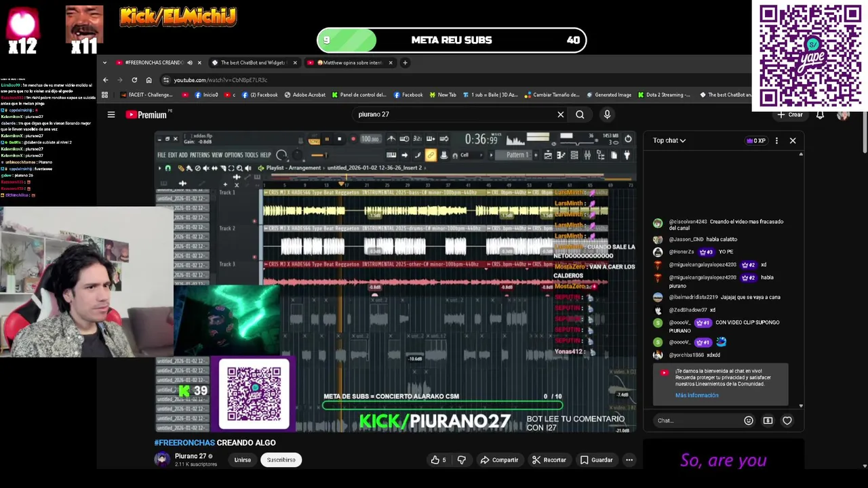Open the YouTube guide hamburger menu
The width and height of the screenshot is (868, 488).
click(111, 115)
